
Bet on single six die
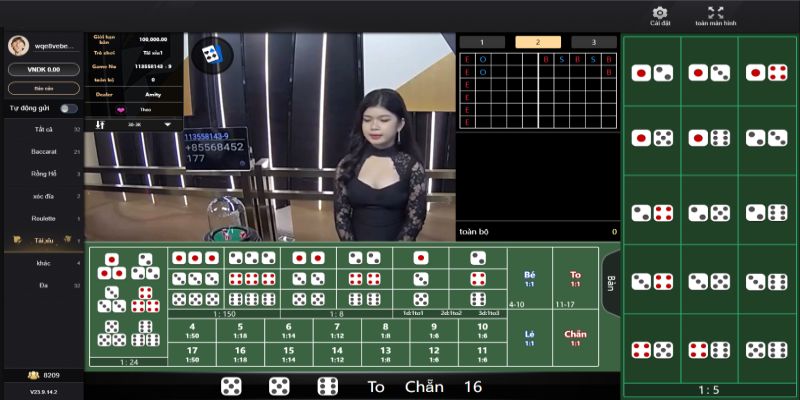pos(478,299)
